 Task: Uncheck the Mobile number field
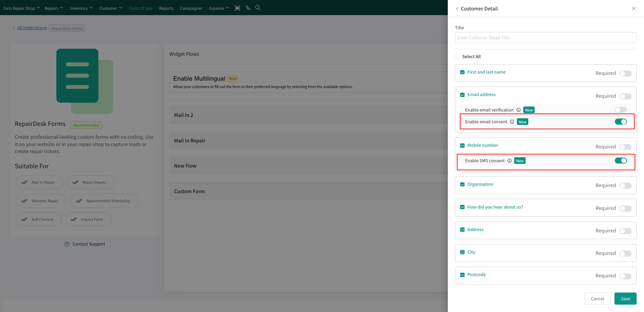pyautogui.click(x=463, y=145)
